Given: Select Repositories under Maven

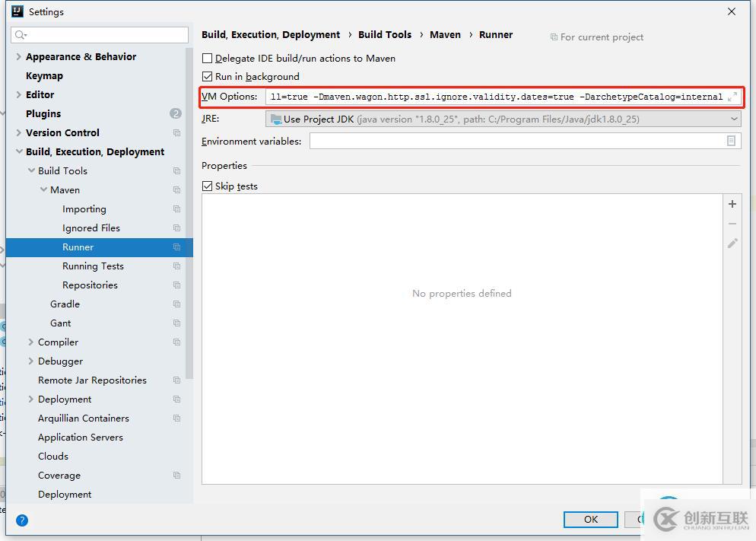Looking at the screenshot, I should 90,285.
